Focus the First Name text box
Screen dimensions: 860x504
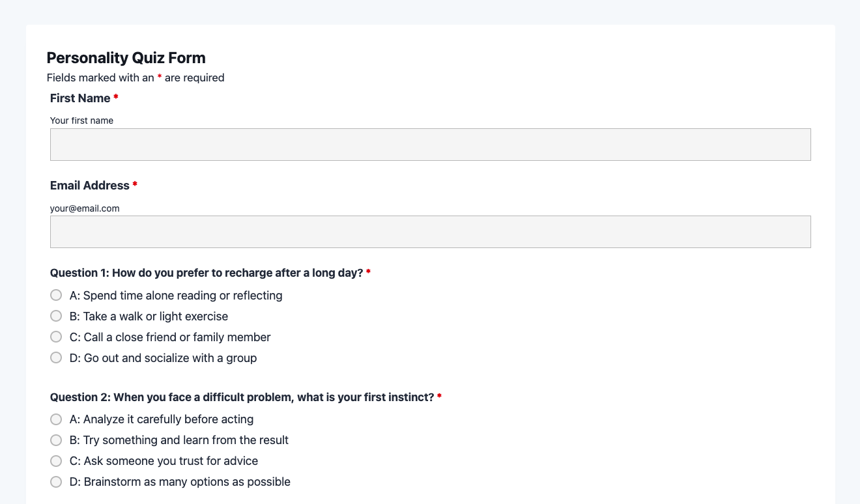click(x=430, y=145)
